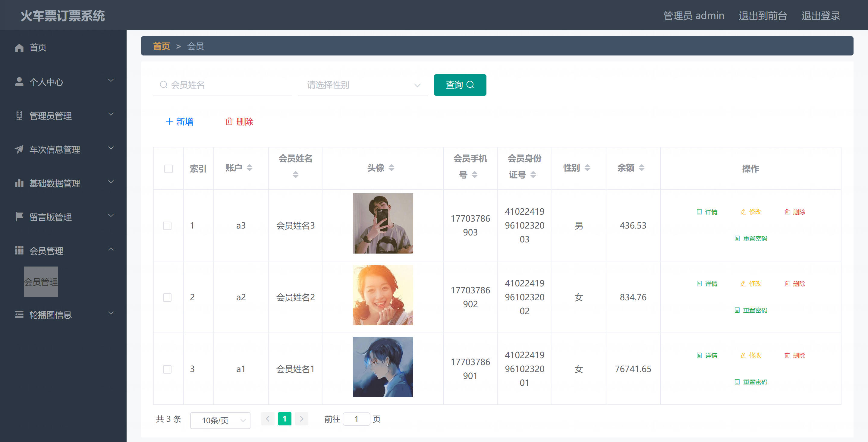Open avatar thumbnail of 会员姓名2
Image resolution: width=868 pixels, height=442 pixels.
click(383, 295)
